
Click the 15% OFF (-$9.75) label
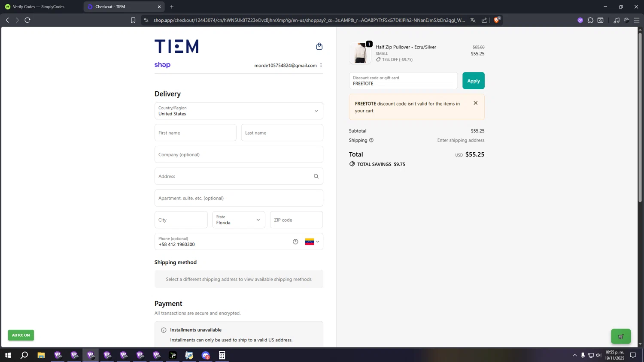[x=397, y=60]
